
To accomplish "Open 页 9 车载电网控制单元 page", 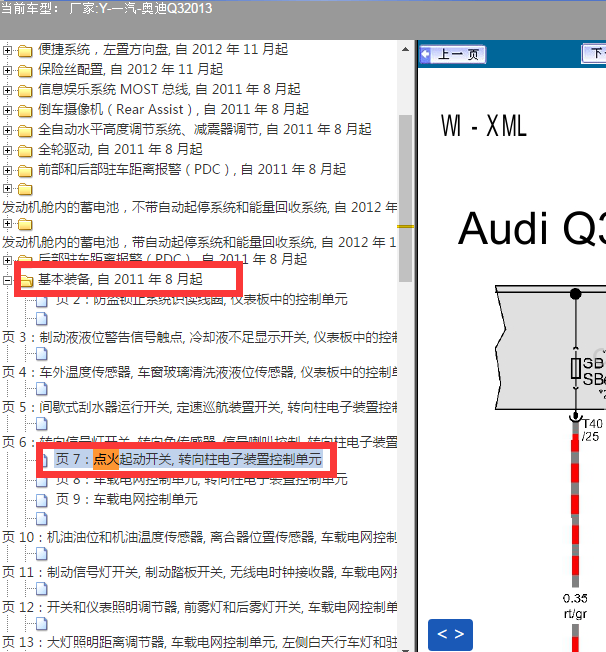I will point(127,499).
